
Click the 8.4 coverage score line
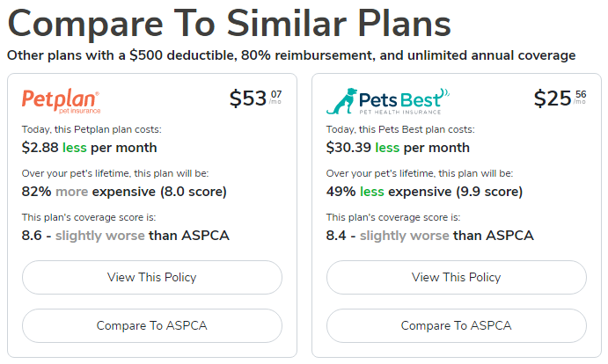[429, 235]
